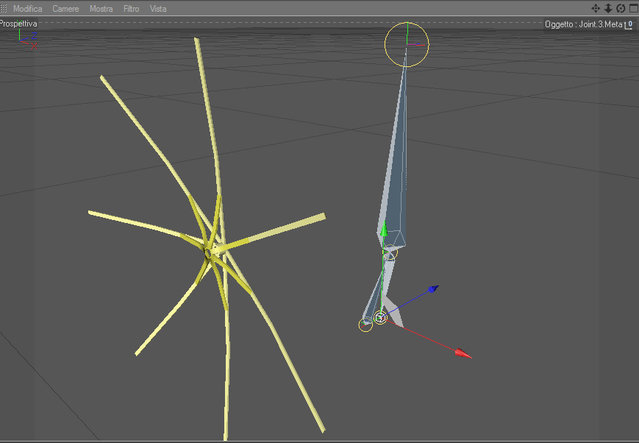639x443 pixels.
Task: Select the blue Z-axis arrow handle
Action: (433, 289)
